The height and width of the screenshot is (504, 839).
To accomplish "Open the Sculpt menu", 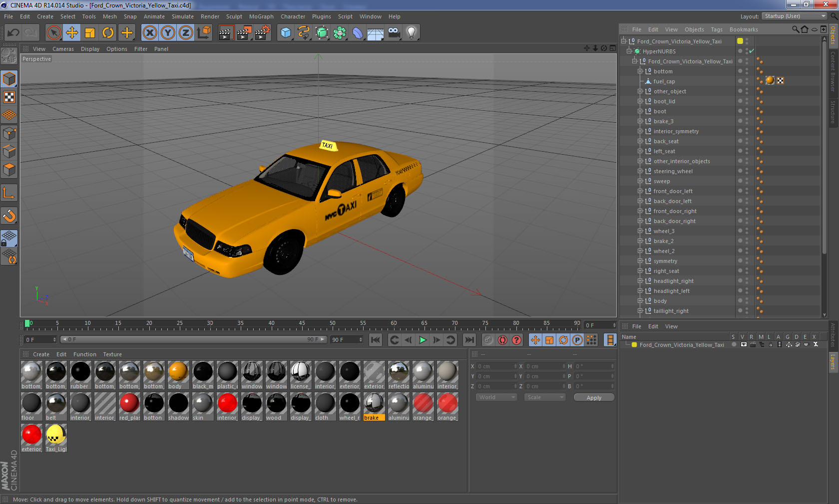I will 234,16.
